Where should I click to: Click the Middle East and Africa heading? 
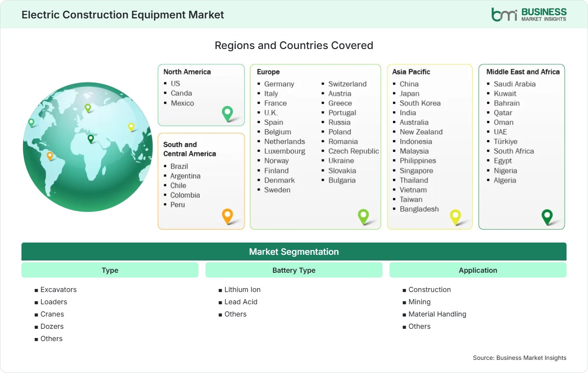click(523, 72)
